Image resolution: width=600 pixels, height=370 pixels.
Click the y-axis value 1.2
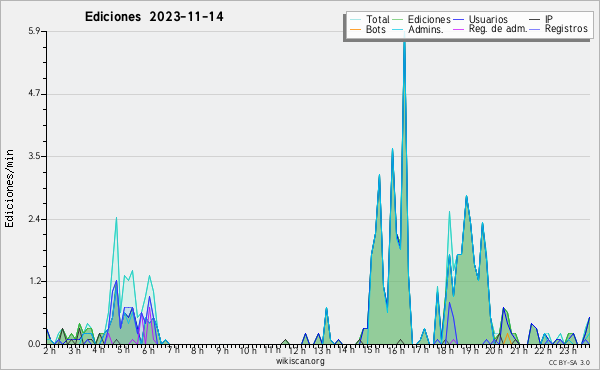tap(34, 282)
